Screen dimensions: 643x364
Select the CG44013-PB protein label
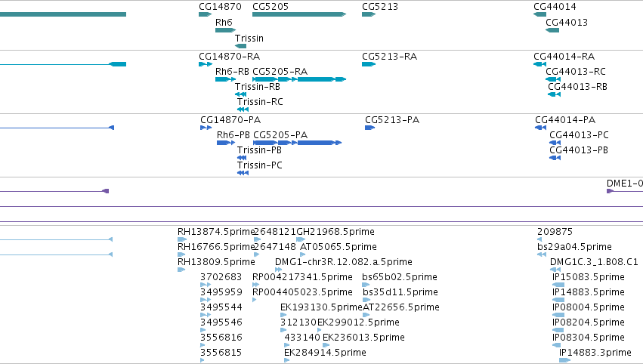coord(579,150)
